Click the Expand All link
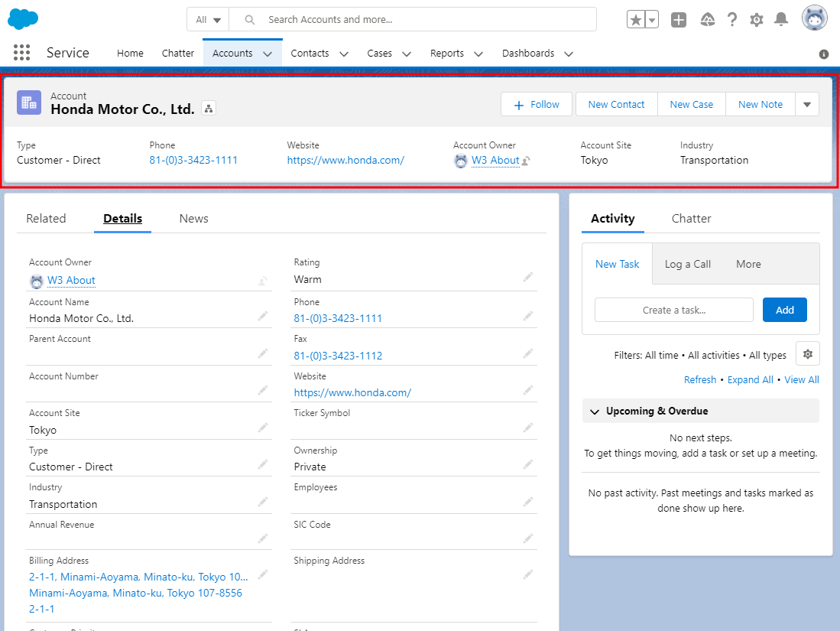Screen dimensions: 840x631 click(750, 379)
